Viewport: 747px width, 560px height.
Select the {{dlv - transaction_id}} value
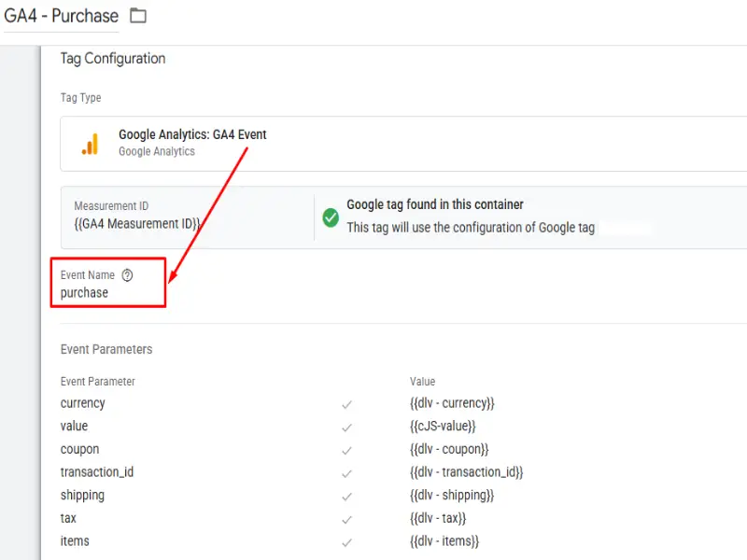point(466,472)
